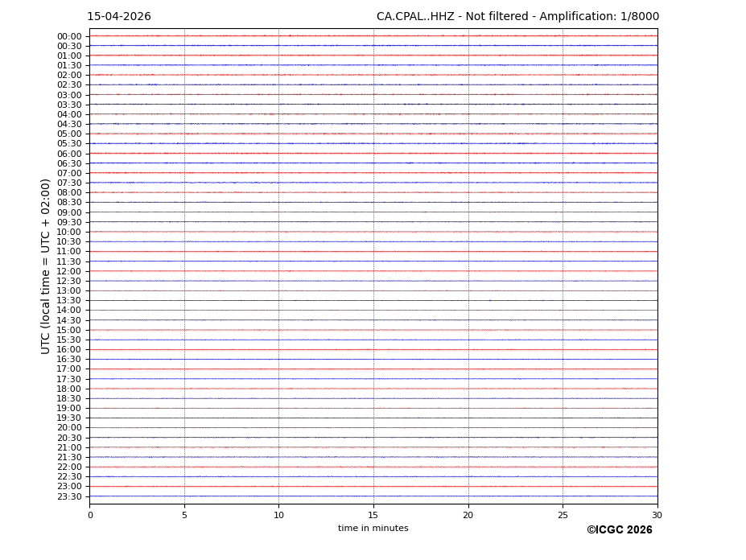Select the 06:00 time row label
The image size is (746, 560).
pos(69,154)
